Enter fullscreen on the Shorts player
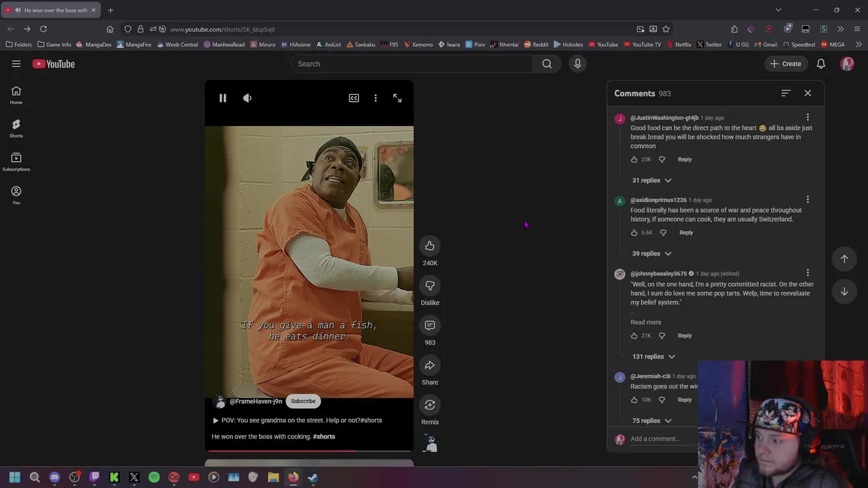This screenshot has width=868, height=488. [397, 98]
